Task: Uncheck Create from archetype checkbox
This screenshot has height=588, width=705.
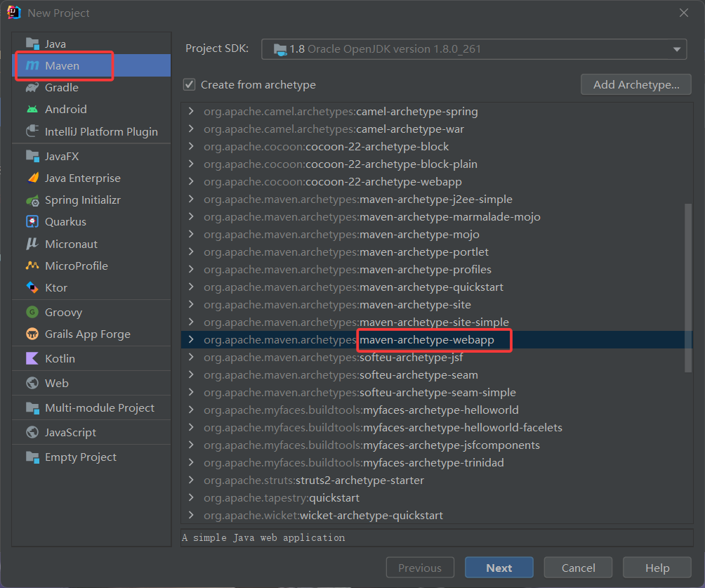Action: pyautogui.click(x=190, y=84)
